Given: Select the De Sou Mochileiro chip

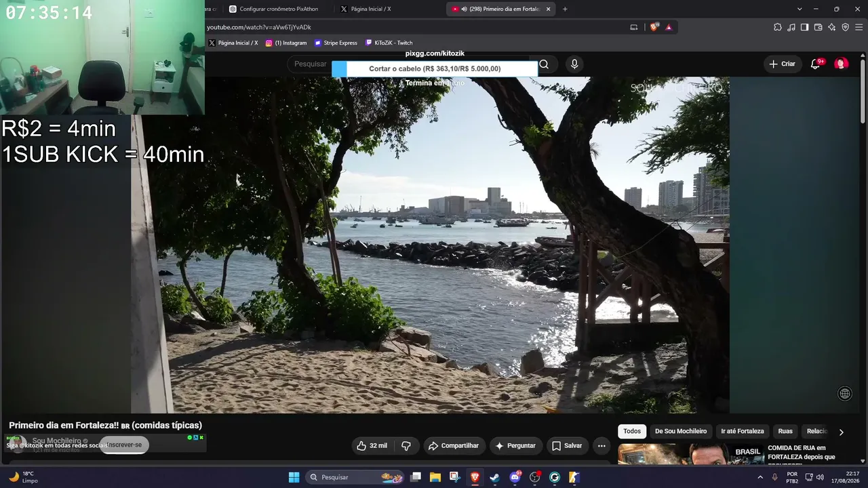Looking at the screenshot, I should [x=681, y=431].
